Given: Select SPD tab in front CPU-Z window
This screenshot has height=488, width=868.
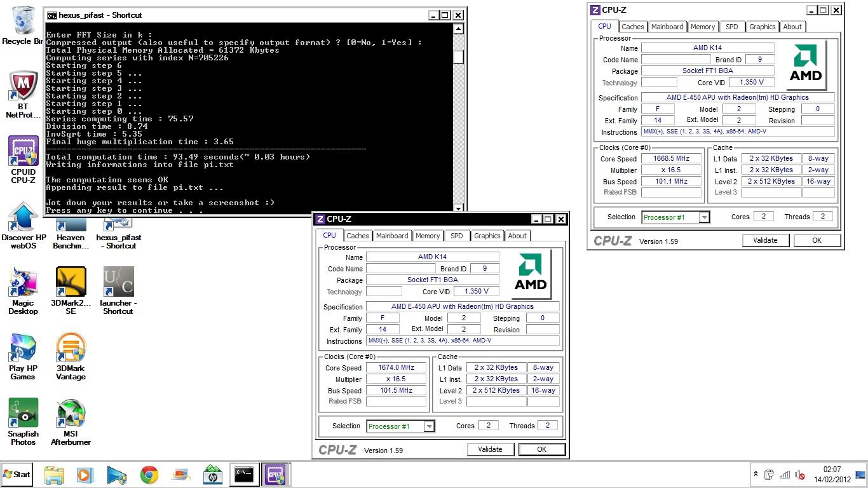Looking at the screenshot, I should point(457,236).
